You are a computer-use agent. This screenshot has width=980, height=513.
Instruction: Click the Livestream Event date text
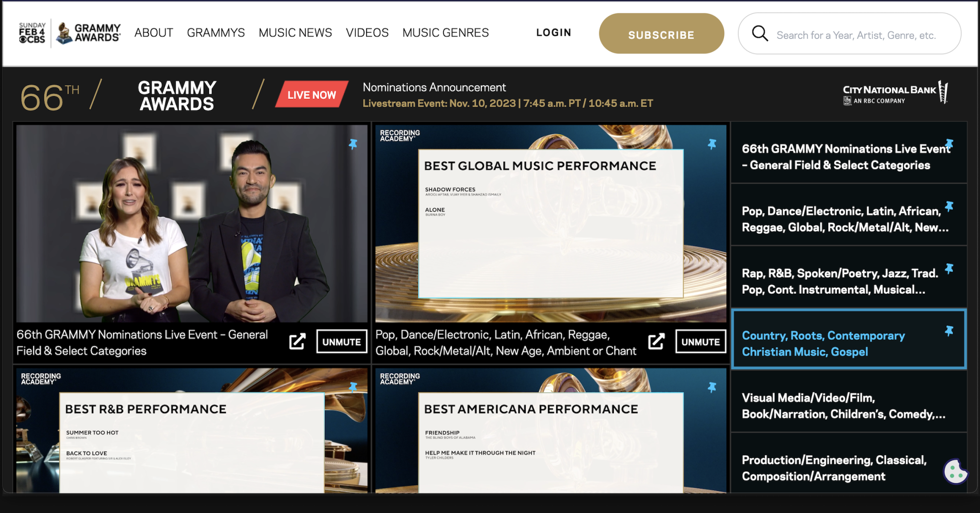(x=508, y=103)
